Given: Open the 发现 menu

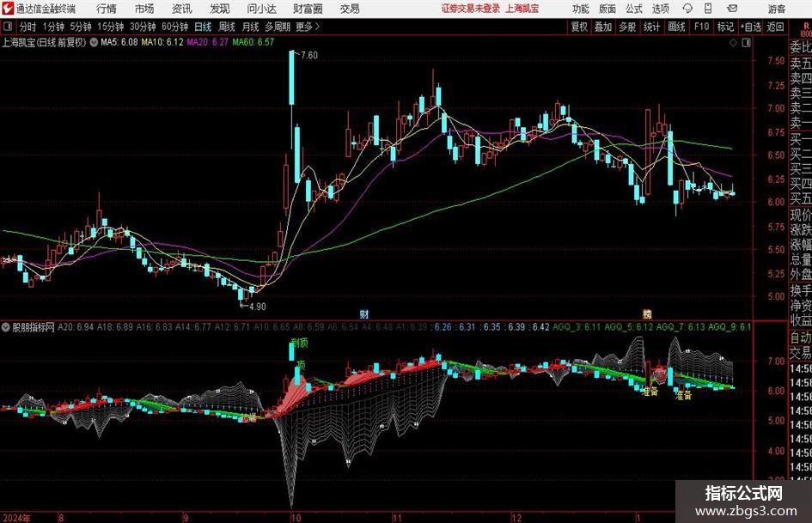Looking at the screenshot, I should (220, 9).
